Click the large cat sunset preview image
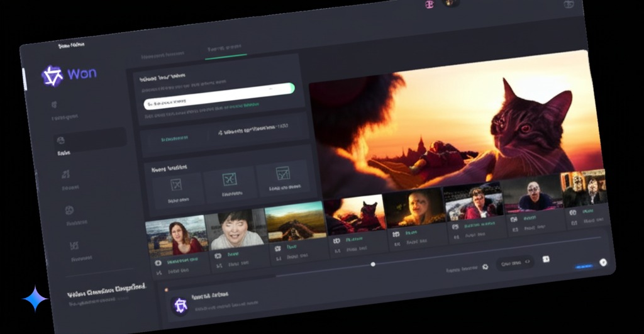Image resolution: width=644 pixels, height=334 pixels. 456,123
